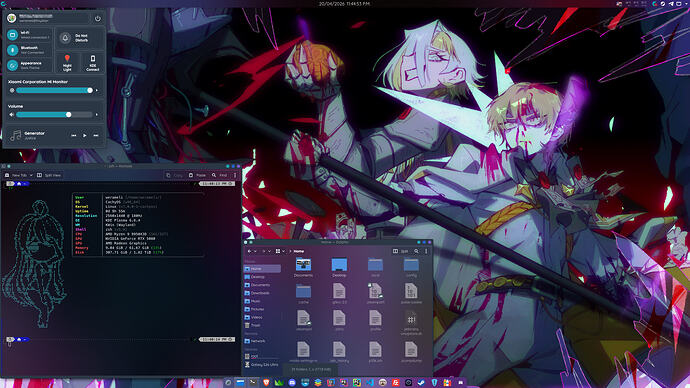Select Desktop folder icon in Dolphin
Image resolution: width=690 pixels, height=388 pixels.
pos(339,265)
